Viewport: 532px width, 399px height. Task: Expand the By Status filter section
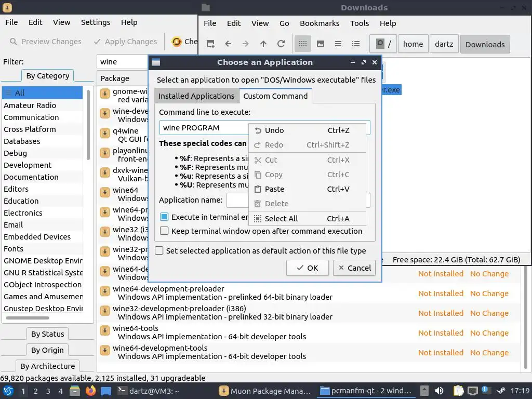[x=47, y=334]
